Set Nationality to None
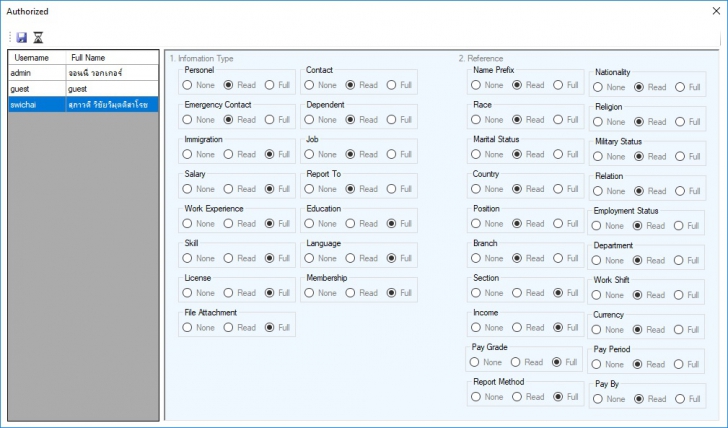Viewport: 728px width, 428px height. click(x=610, y=87)
